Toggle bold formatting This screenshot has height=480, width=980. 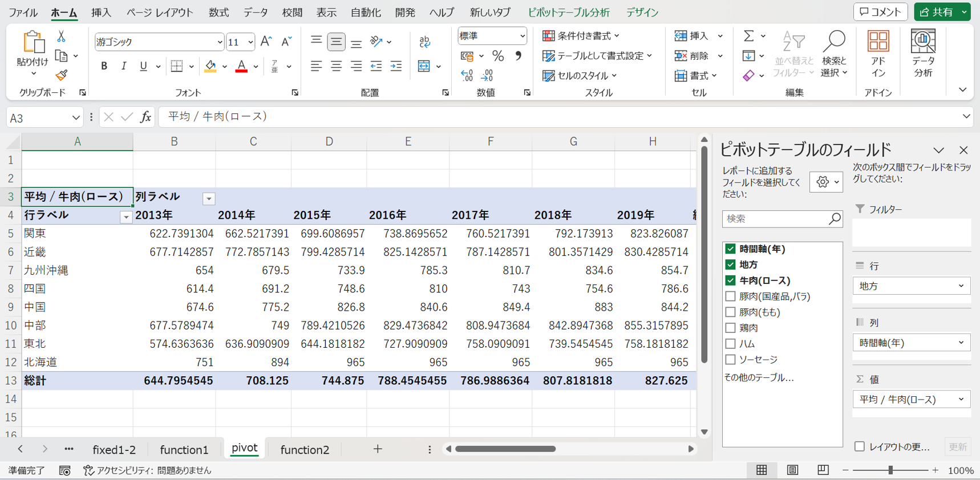pyautogui.click(x=104, y=66)
